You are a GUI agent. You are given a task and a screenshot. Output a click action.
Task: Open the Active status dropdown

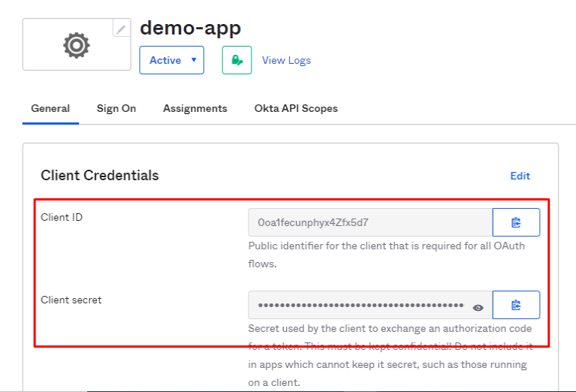pos(171,60)
